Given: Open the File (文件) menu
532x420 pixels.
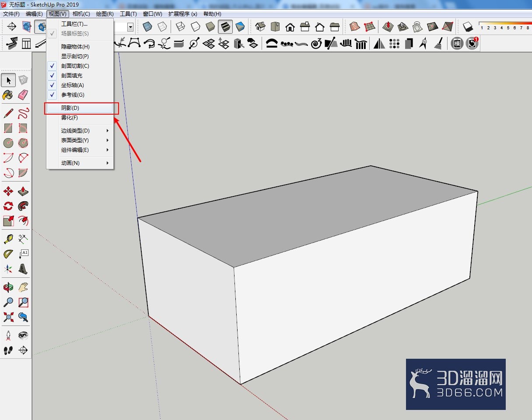Looking at the screenshot, I should tap(11, 14).
